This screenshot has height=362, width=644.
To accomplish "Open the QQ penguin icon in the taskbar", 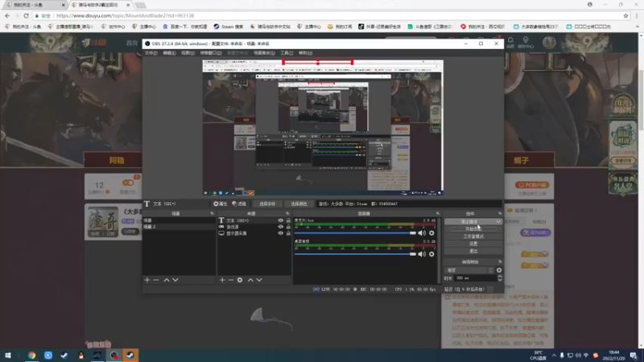I will tap(81, 355).
